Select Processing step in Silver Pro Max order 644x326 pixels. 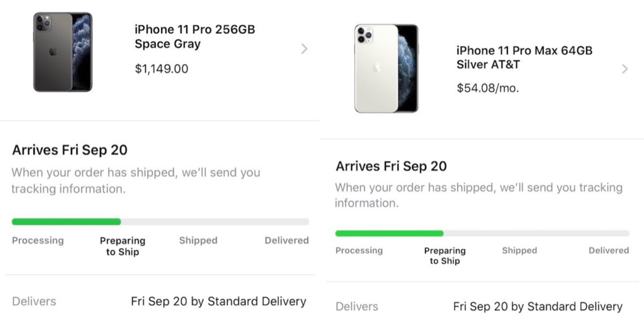(359, 250)
